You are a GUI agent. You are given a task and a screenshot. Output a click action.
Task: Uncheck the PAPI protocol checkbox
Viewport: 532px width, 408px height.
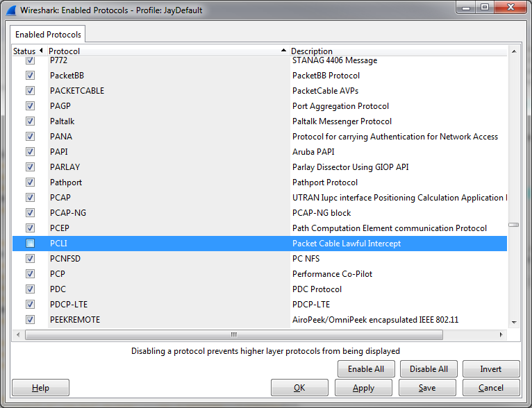[30, 151]
